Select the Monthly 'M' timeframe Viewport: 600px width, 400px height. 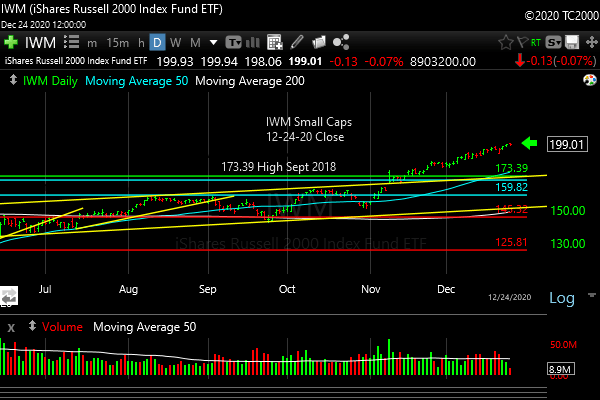click(x=195, y=42)
